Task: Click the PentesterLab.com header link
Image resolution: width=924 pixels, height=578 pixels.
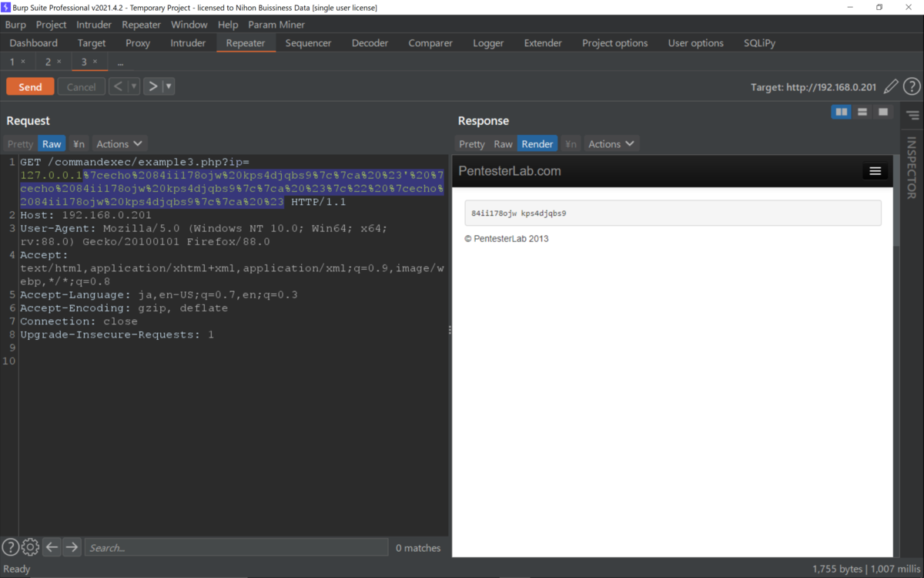Action: (x=510, y=171)
